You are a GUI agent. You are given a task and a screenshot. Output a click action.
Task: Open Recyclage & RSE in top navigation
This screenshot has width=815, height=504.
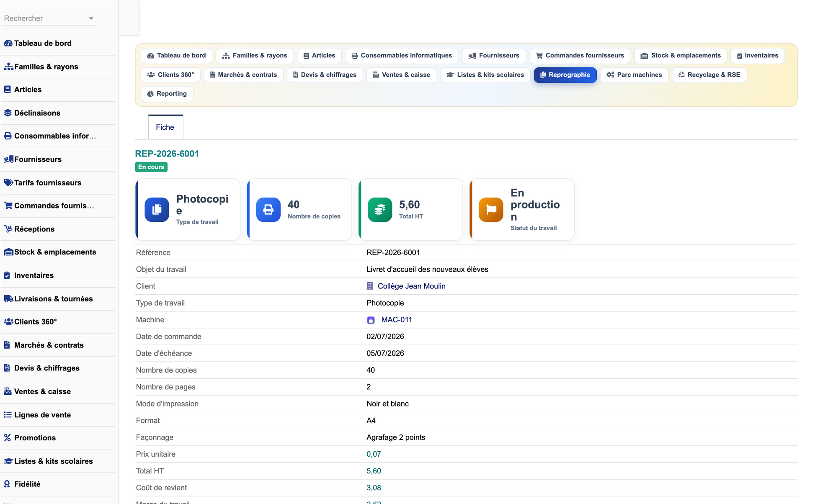coord(709,75)
